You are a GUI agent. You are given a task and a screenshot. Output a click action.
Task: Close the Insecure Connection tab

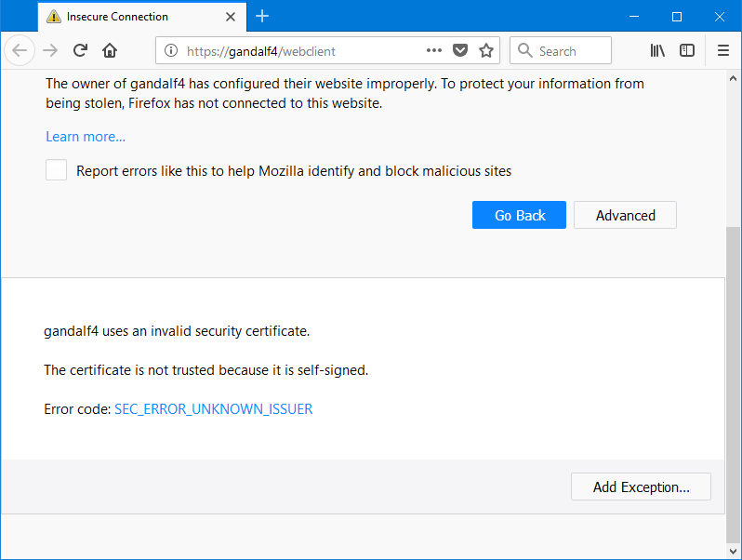click(x=232, y=17)
